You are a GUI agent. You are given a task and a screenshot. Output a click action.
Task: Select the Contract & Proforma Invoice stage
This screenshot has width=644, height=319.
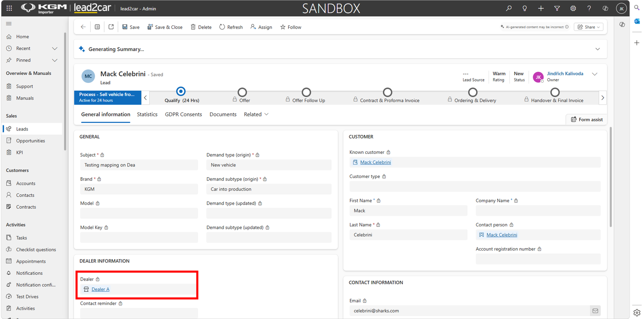tap(387, 92)
